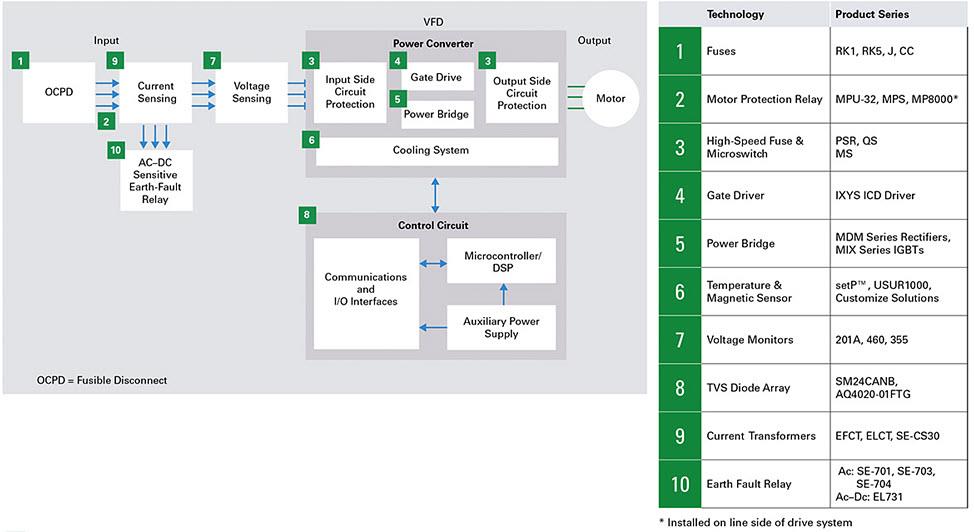Click the Product Series column header
Image resolution: width=974 pixels, height=532 pixels.
coord(874,15)
